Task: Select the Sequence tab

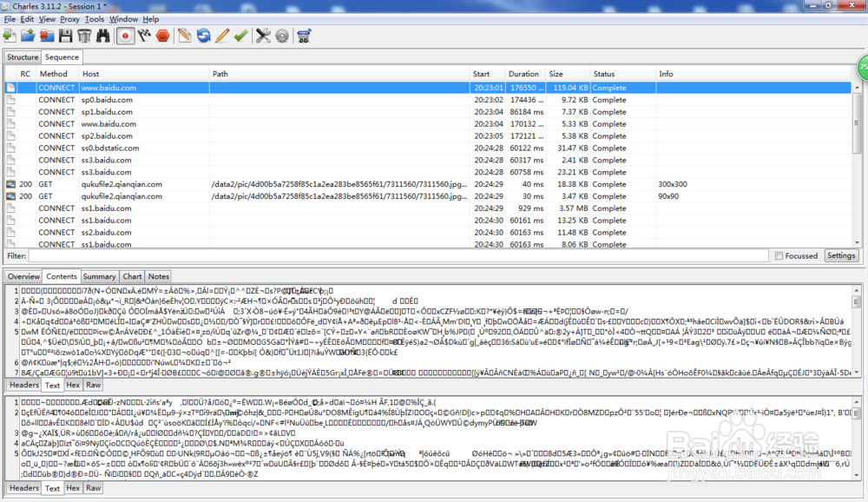Action: pos(62,57)
